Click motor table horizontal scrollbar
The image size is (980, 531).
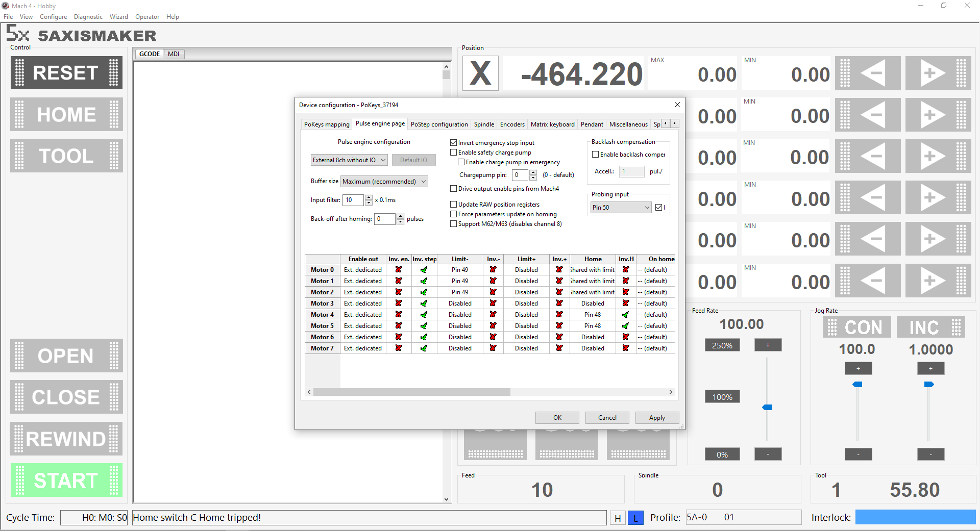[411, 392]
